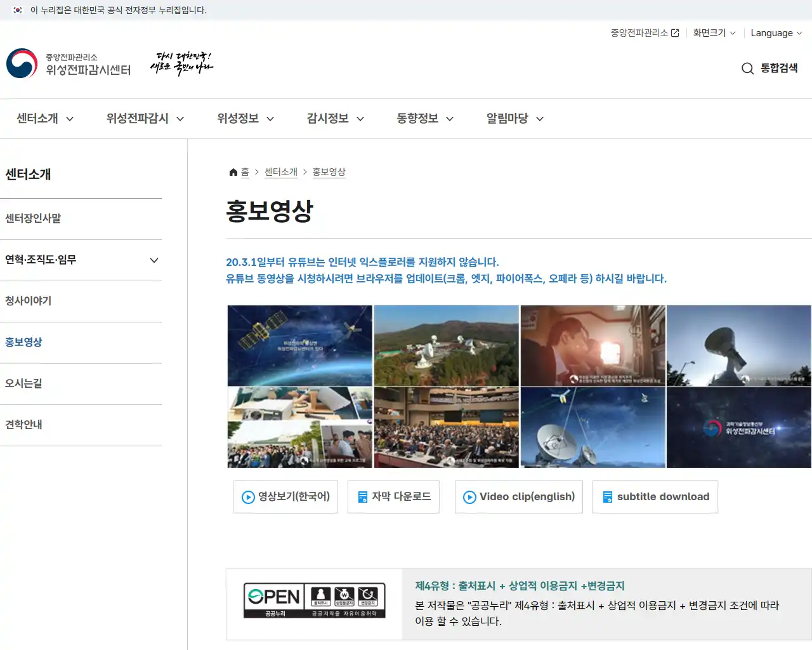Viewport: 812px width, 650px height.
Task: Open the 감시정보 main menu
Action: tap(336, 119)
